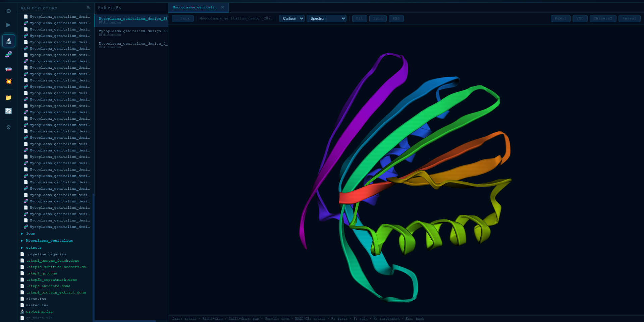Image resolution: width=644 pixels, height=322 pixels.
Task: Open the petri dish sidebar icon
Action: pos(9,69)
